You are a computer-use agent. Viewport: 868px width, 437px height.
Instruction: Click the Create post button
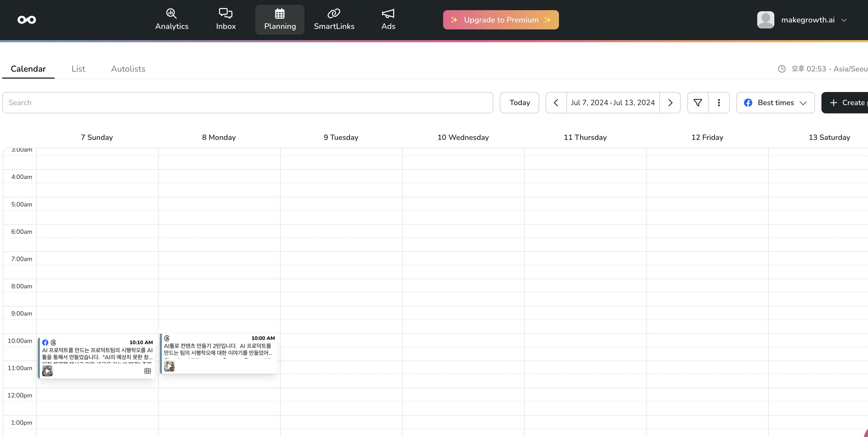[846, 103]
